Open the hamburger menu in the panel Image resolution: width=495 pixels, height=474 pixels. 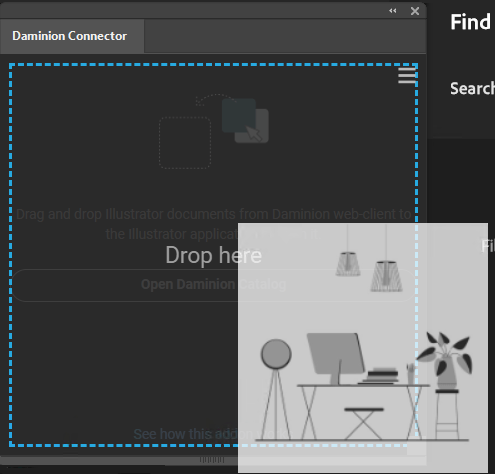pyautogui.click(x=407, y=76)
